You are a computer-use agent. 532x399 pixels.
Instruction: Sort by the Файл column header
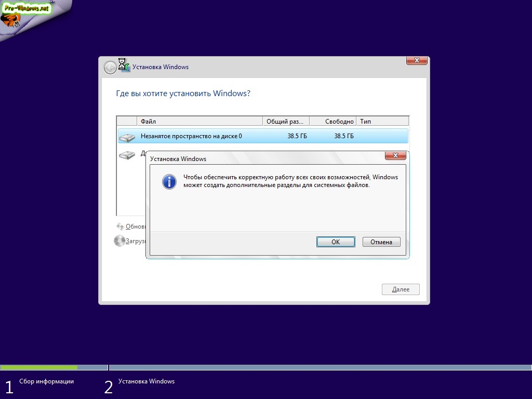[199, 121]
